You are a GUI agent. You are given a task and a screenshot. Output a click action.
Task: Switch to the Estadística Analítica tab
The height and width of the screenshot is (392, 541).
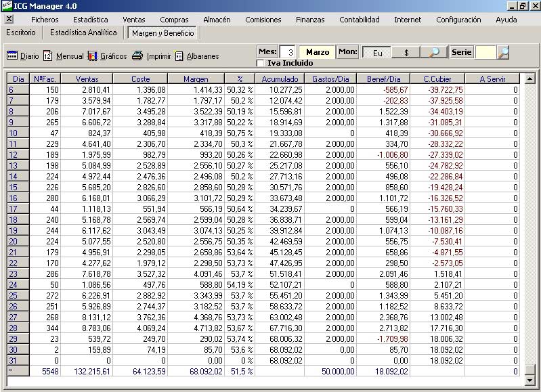pos(83,32)
